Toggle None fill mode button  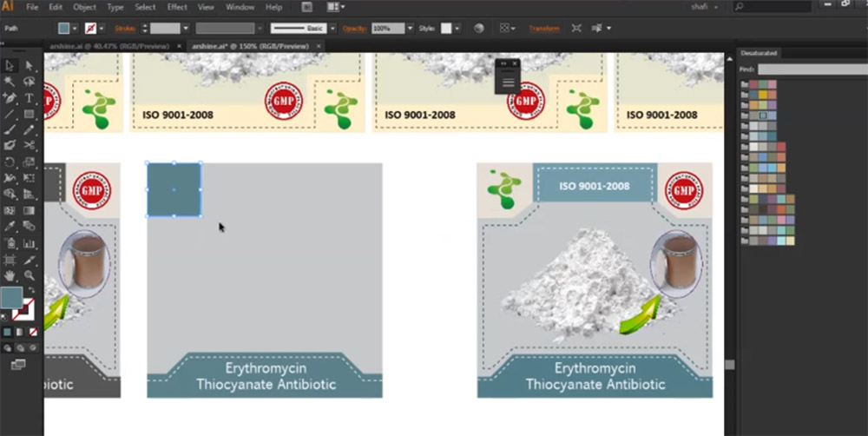coord(33,332)
